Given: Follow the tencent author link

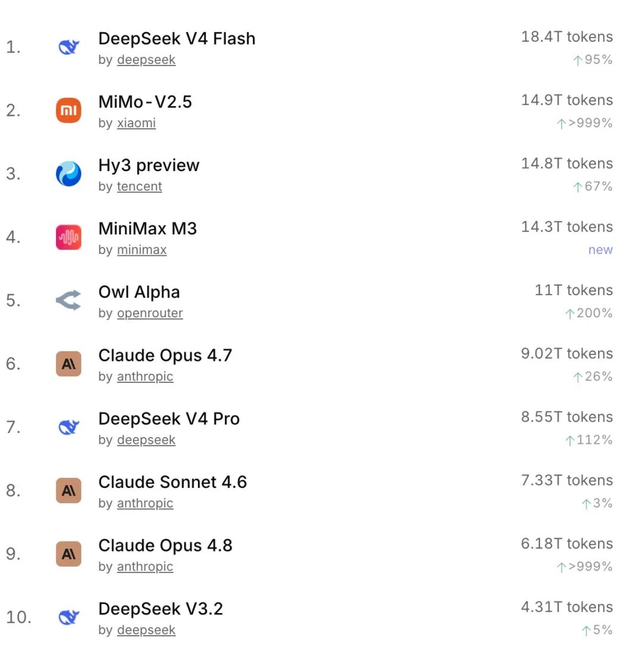Looking at the screenshot, I should click(140, 186).
